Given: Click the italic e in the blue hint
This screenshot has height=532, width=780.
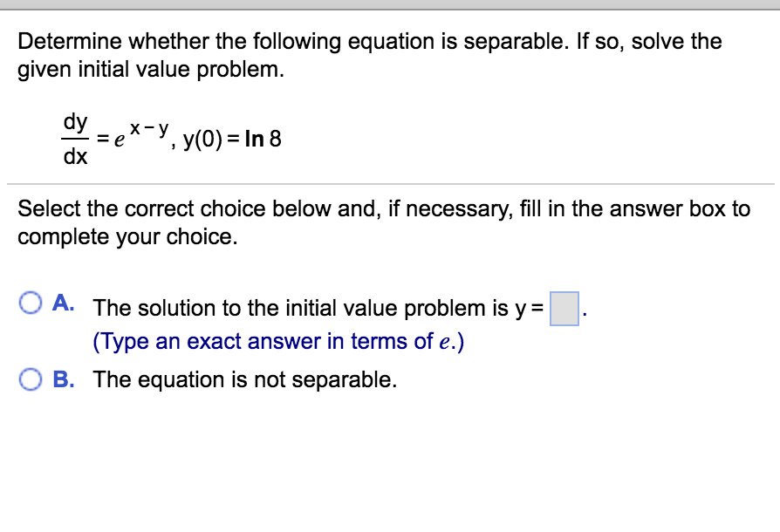Looking at the screenshot, I should coord(445,342).
